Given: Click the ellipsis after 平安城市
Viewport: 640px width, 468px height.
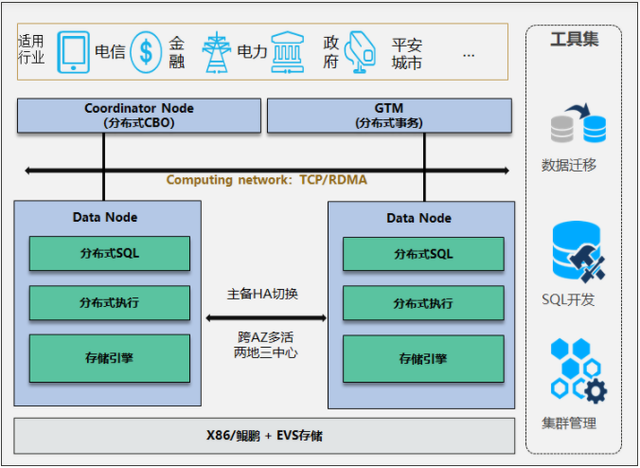Looking at the screenshot, I should tap(469, 55).
